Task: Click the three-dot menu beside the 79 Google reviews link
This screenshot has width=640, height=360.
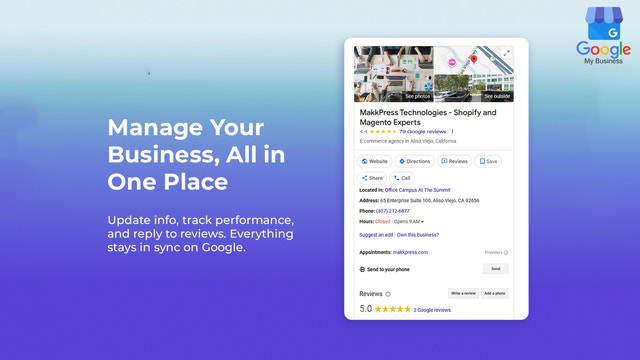Action: 452,131
